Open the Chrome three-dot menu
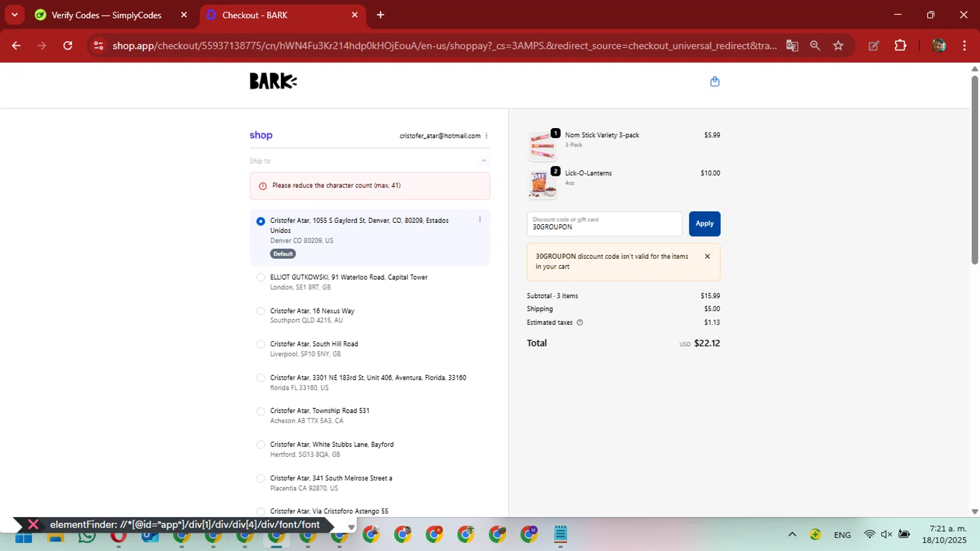980x551 pixels. click(x=964, y=46)
